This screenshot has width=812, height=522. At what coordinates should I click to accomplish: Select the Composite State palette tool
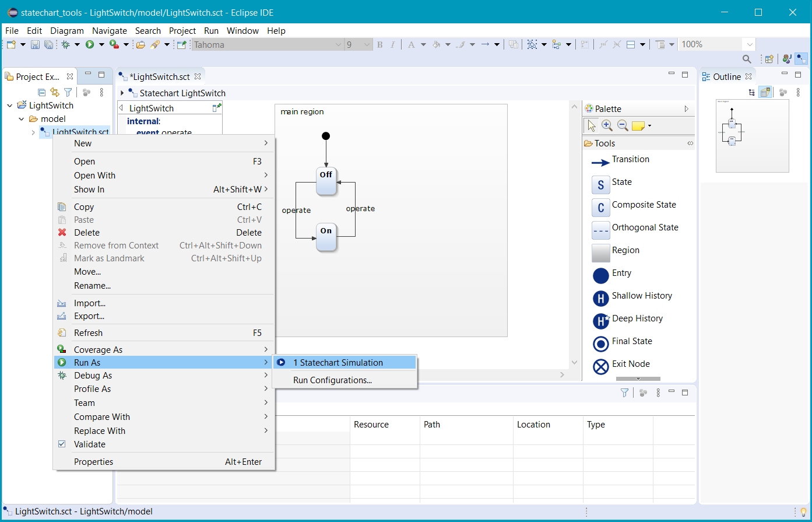(x=634, y=206)
